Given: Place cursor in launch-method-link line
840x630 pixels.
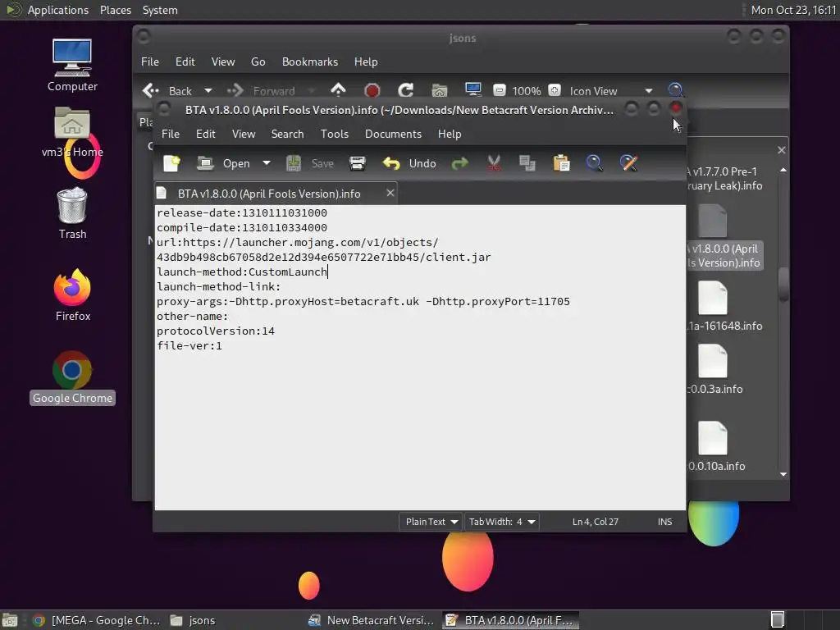Looking at the screenshot, I should [218, 286].
